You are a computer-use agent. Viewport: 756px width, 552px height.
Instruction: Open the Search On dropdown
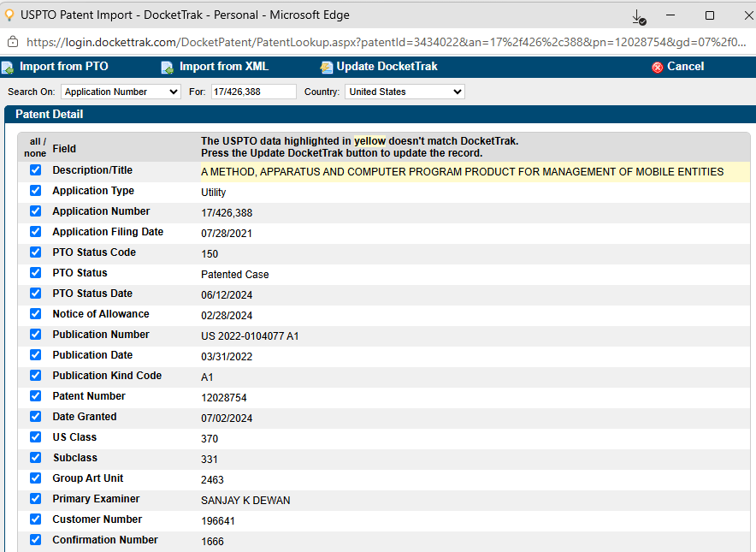click(x=121, y=92)
